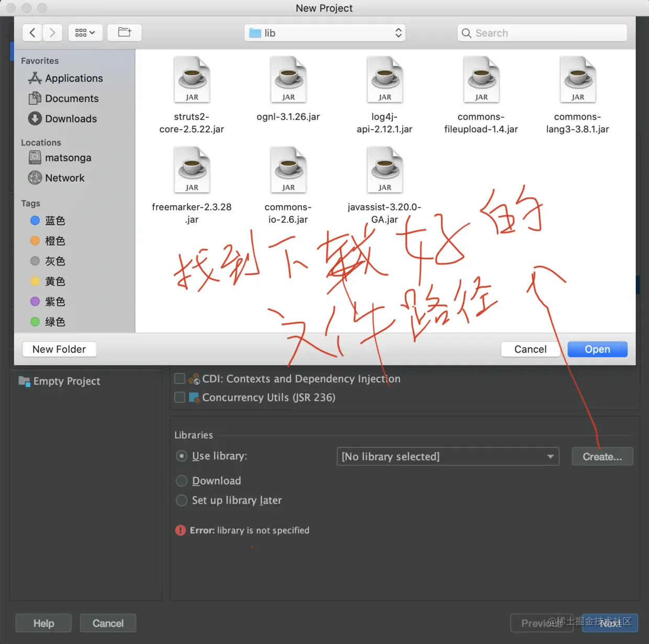Select struts2-core-2.5.22.jar file
Screen dimensions: 649x644
pyautogui.click(x=192, y=95)
